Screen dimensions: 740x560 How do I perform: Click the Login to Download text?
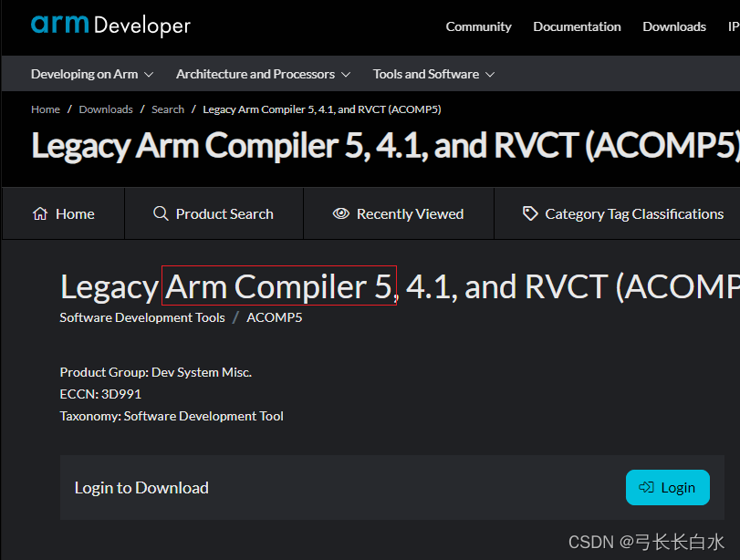point(141,488)
